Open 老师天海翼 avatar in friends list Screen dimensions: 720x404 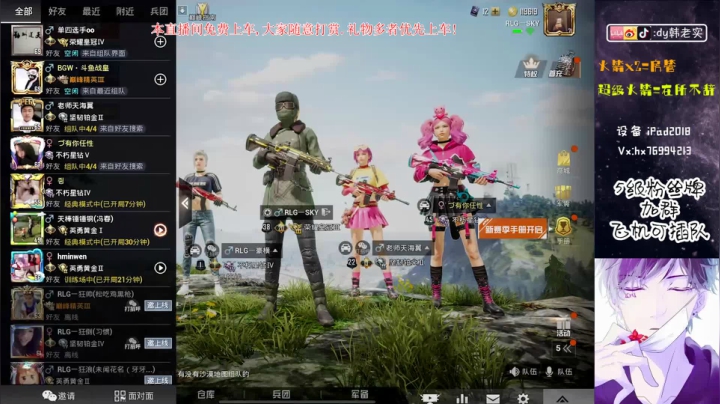[27, 116]
